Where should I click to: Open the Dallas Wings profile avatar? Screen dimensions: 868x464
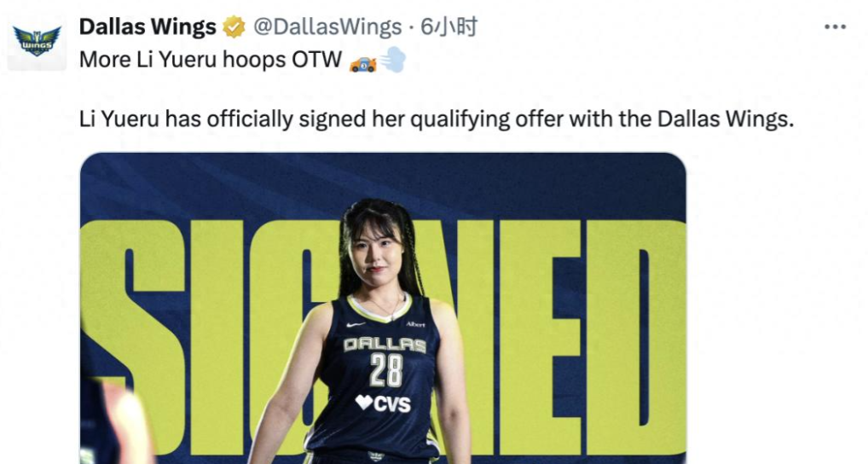(37, 43)
